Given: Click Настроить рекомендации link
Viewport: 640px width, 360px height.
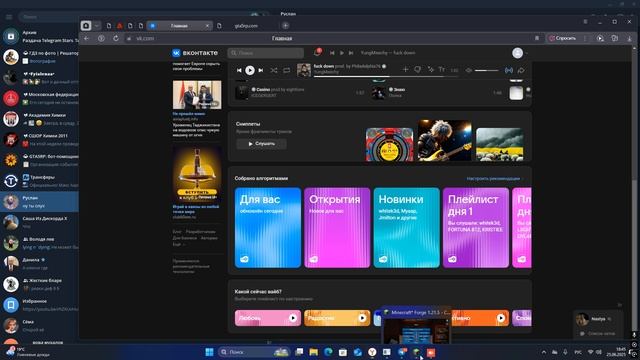Looking at the screenshot, I should [493, 178].
